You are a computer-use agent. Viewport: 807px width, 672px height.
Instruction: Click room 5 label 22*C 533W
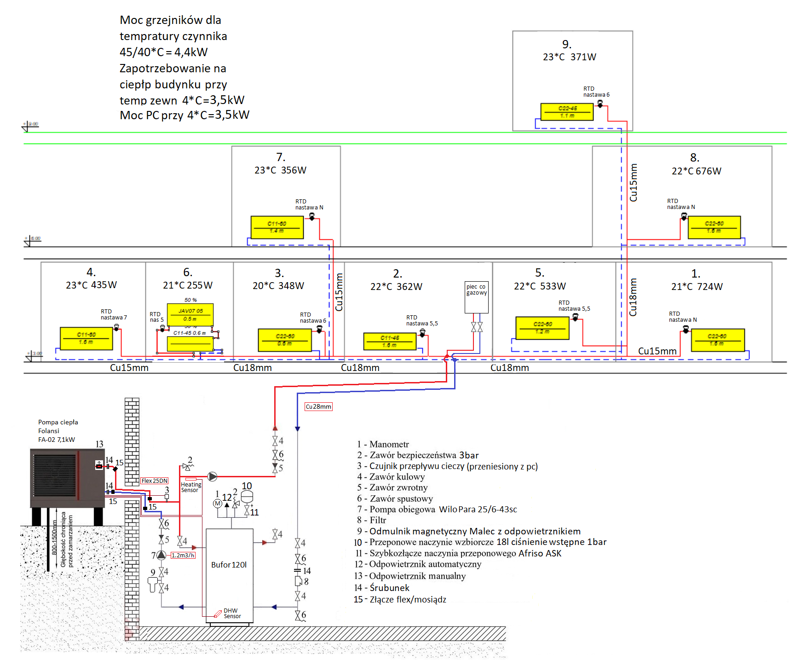pos(540,286)
